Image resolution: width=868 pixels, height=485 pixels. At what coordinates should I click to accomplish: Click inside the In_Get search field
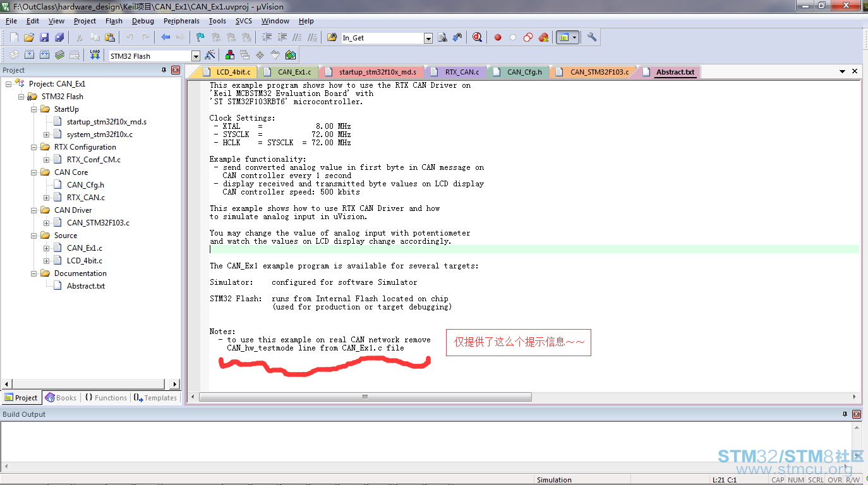coord(382,38)
